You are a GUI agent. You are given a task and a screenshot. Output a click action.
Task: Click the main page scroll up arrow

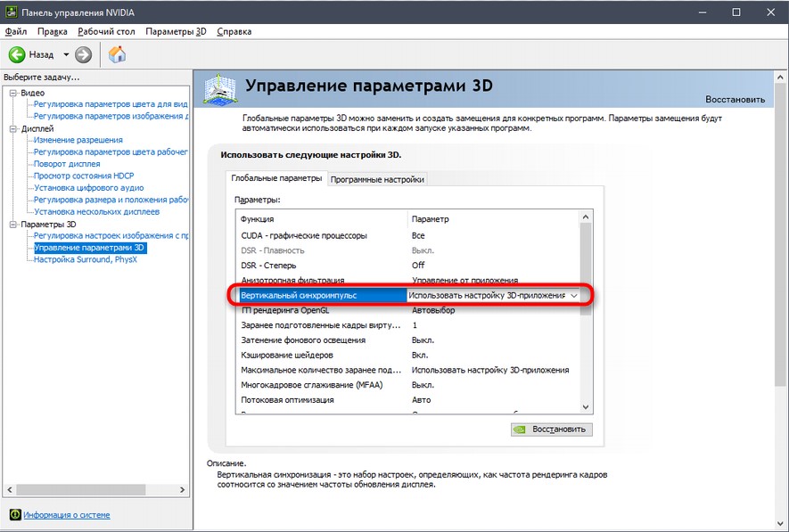click(780, 78)
